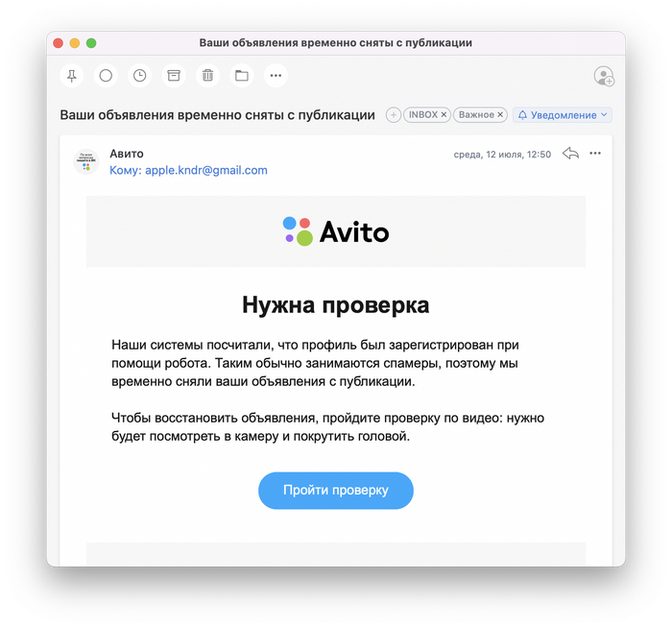
Task: Click the green fullscreen window button
Action: tap(91, 43)
